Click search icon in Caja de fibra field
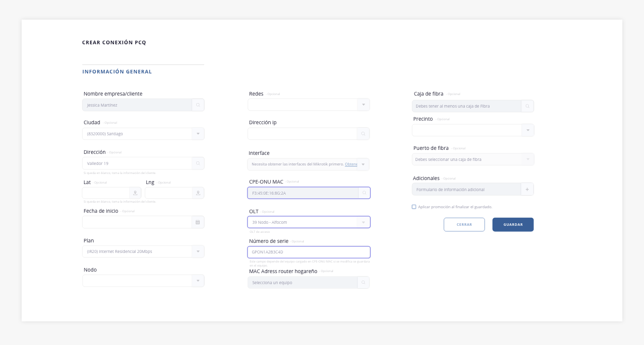Viewport: 644px width, 345px height. pos(527,106)
